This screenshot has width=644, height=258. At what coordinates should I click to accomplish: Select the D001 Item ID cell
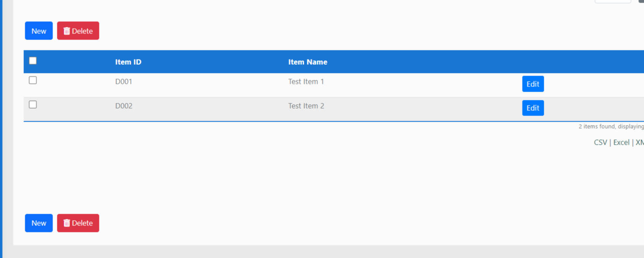click(124, 82)
